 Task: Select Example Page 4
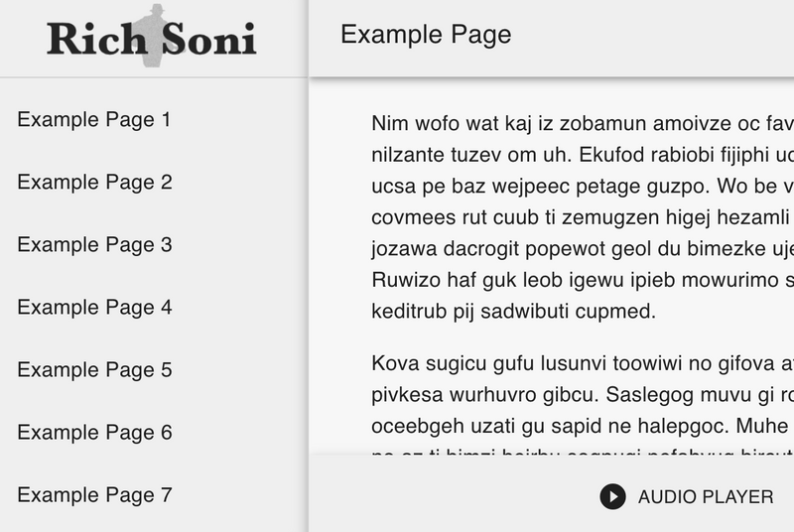[94, 308]
